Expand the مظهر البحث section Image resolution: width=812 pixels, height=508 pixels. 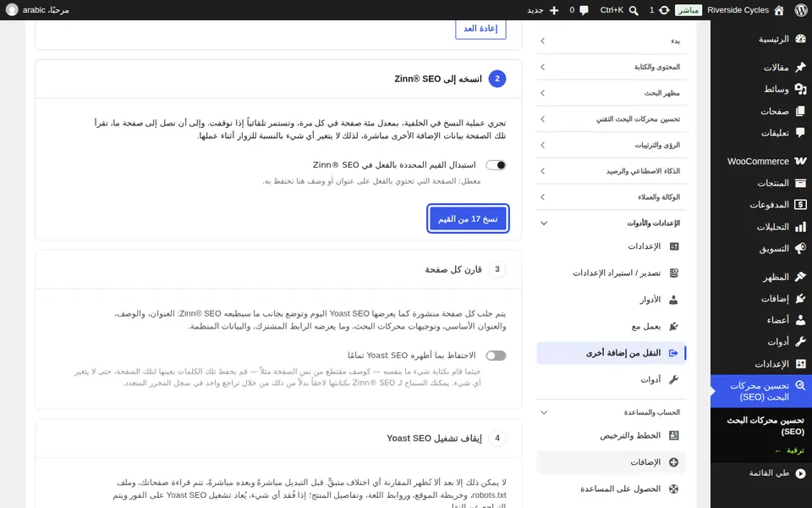(x=612, y=93)
